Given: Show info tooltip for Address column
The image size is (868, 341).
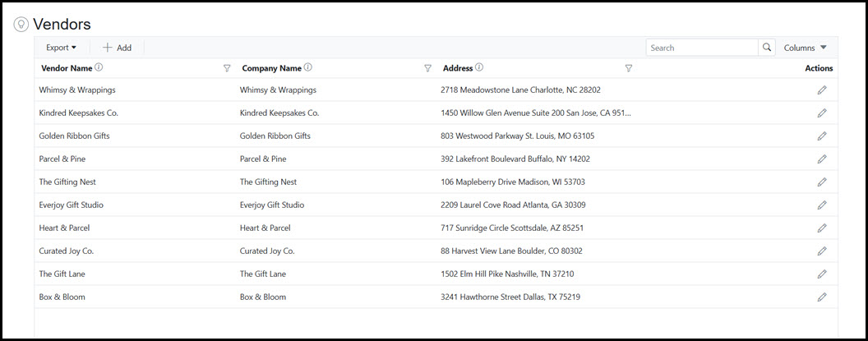Looking at the screenshot, I should [x=479, y=68].
